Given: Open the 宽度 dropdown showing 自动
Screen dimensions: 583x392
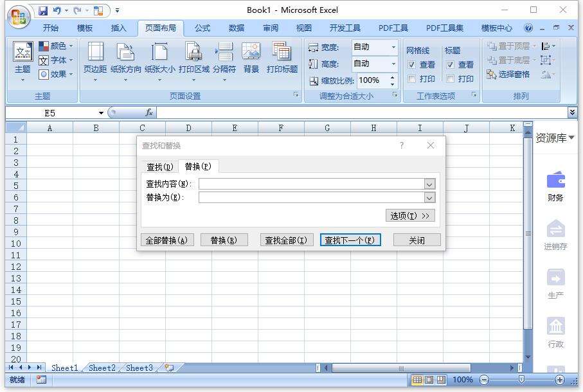Looking at the screenshot, I should point(393,48).
